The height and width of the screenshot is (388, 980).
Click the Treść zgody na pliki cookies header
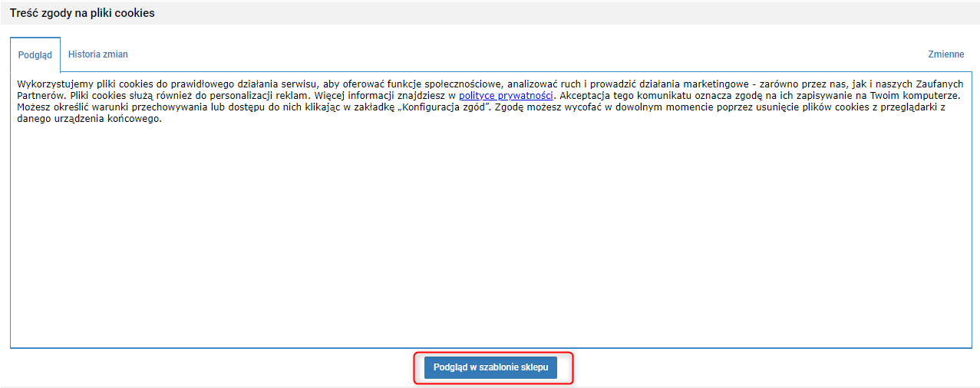(82, 13)
